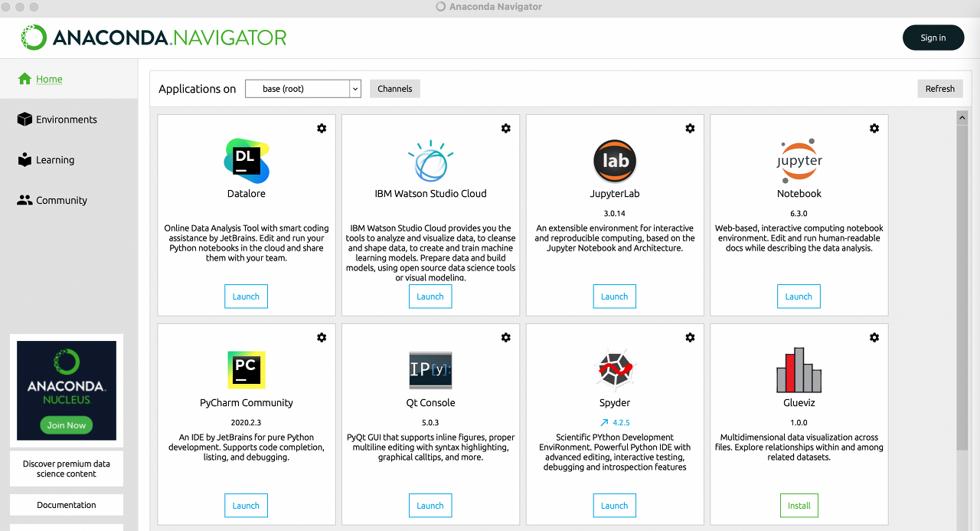980x531 pixels.
Task: Click Glueviz version 1.0.0 text
Action: [x=799, y=423]
